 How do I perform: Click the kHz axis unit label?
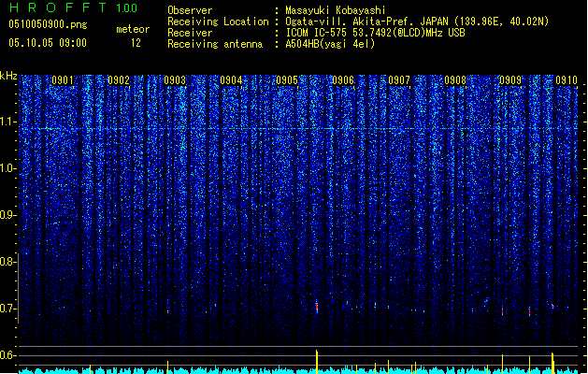(8, 76)
